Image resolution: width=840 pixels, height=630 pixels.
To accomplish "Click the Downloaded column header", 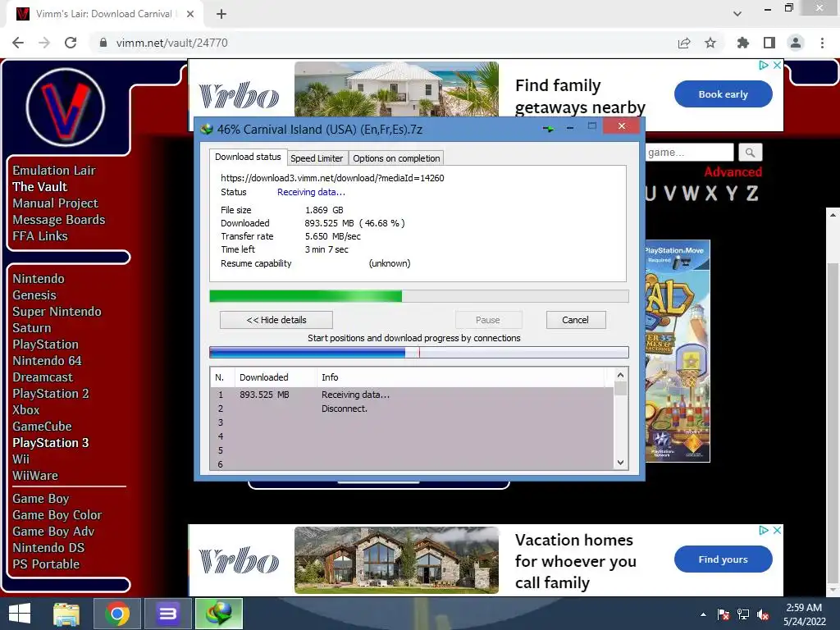I will click(275, 377).
